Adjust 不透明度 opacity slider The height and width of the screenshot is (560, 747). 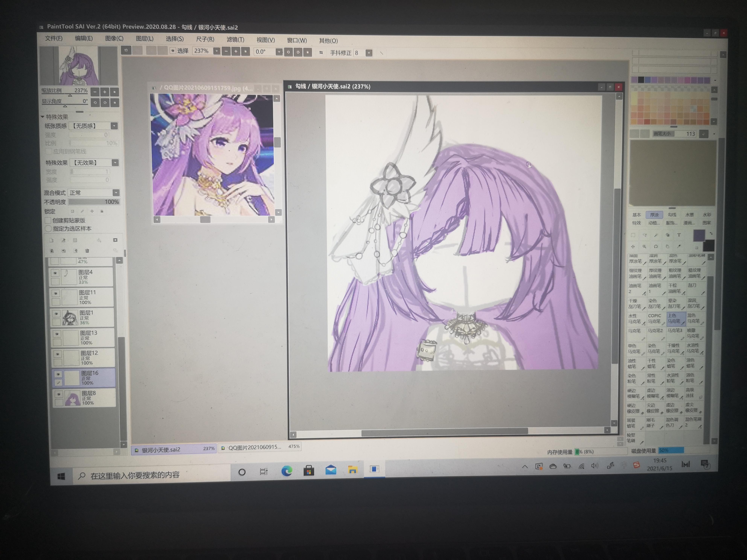point(94,202)
